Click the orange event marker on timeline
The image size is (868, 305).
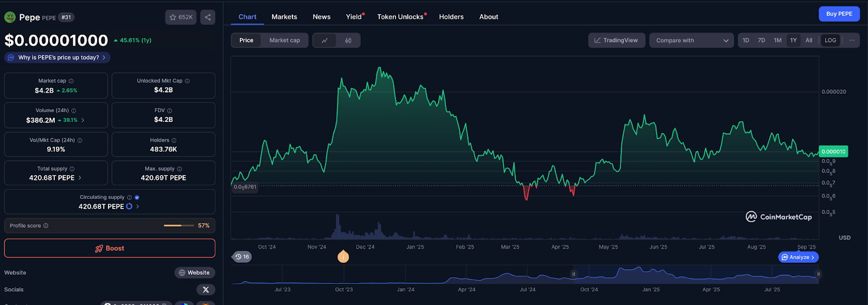(343, 256)
